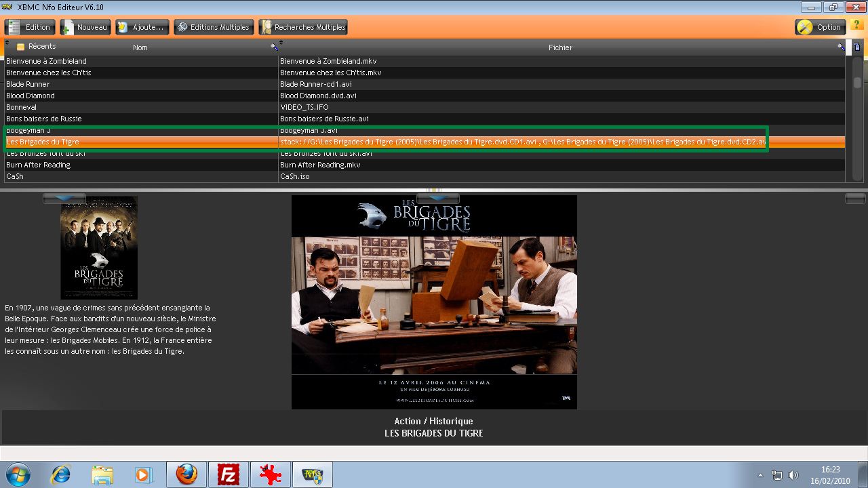Show hidden system tray icons
This screenshot has width=868, height=488.
tap(760, 475)
